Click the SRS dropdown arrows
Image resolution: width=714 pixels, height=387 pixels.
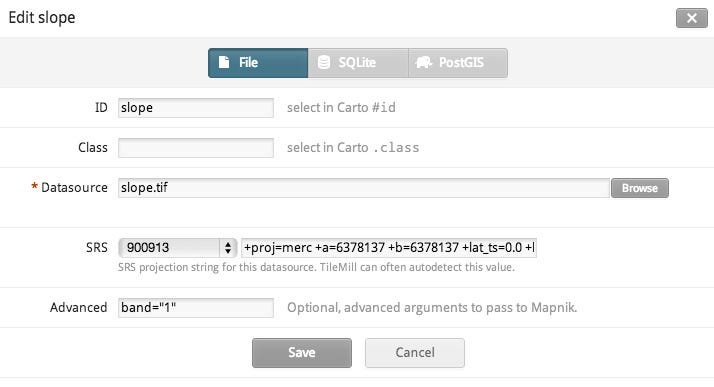(228, 248)
